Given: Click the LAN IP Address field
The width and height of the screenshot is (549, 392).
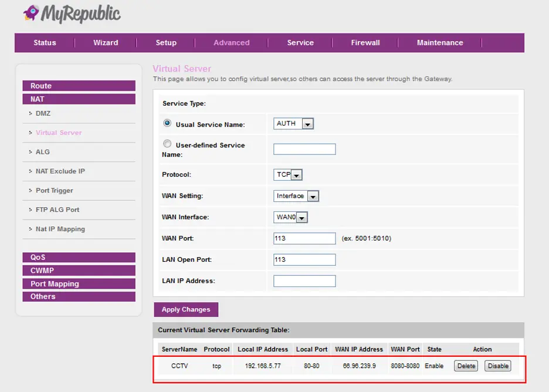Looking at the screenshot, I should (x=304, y=281).
